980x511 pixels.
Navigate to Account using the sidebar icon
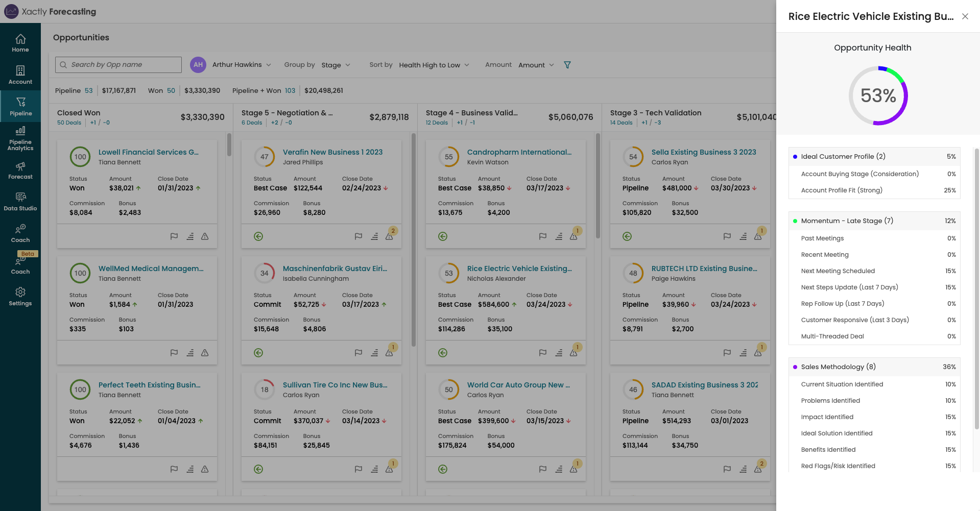click(20, 74)
